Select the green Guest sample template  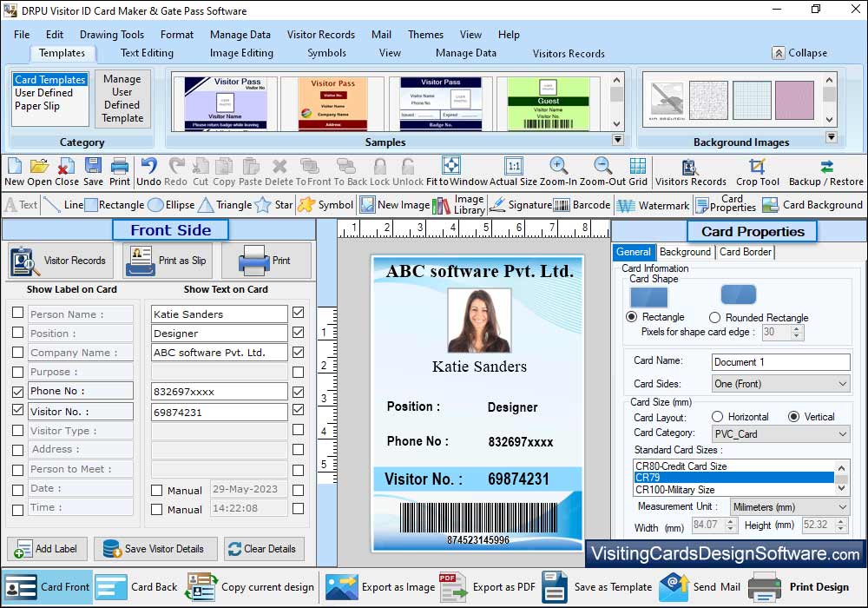pos(548,103)
